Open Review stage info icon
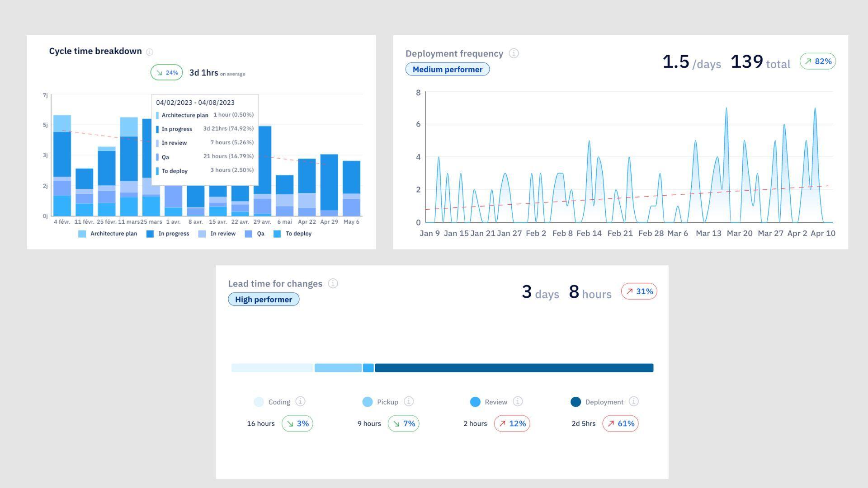 (518, 401)
